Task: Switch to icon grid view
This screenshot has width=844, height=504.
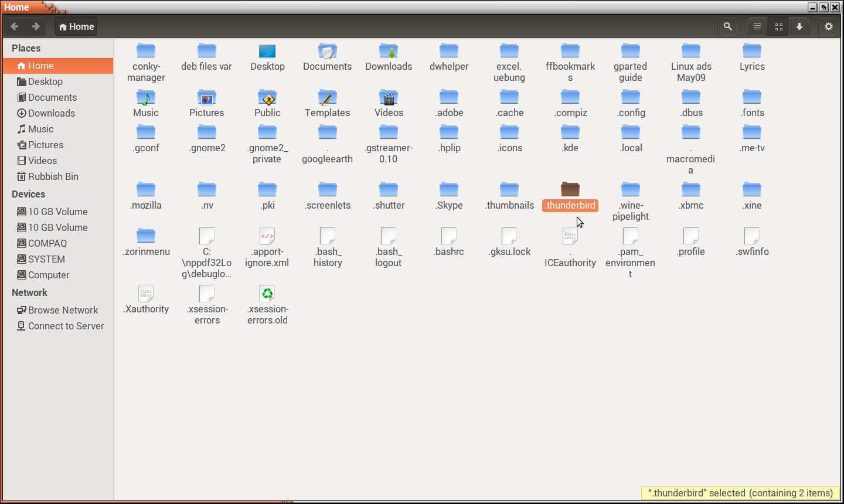Action: pyautogui.click(x=778, y=26)
